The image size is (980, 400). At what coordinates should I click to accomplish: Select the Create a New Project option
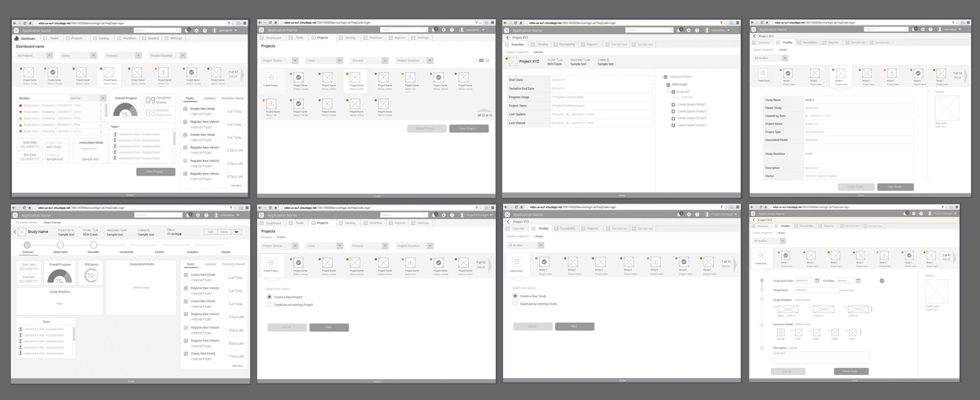click(x=269, y=297)
